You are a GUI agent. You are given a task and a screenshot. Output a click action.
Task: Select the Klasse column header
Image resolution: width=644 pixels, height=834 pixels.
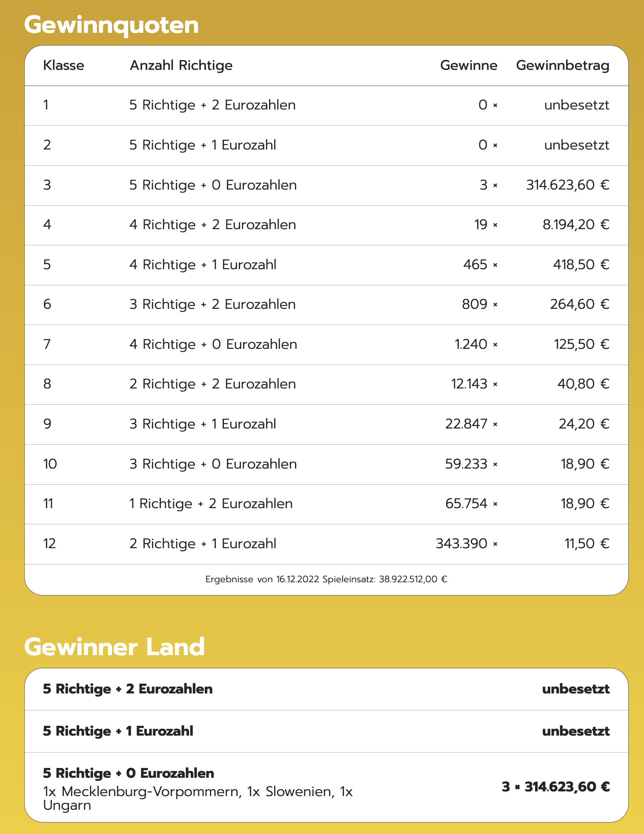coord(64,65)
